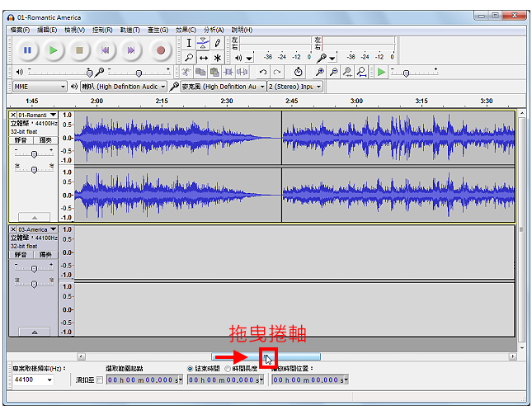Click the horizontal scrollbar left arrow
The height and width of the screenshot is (415, 532).
[81, 356]
